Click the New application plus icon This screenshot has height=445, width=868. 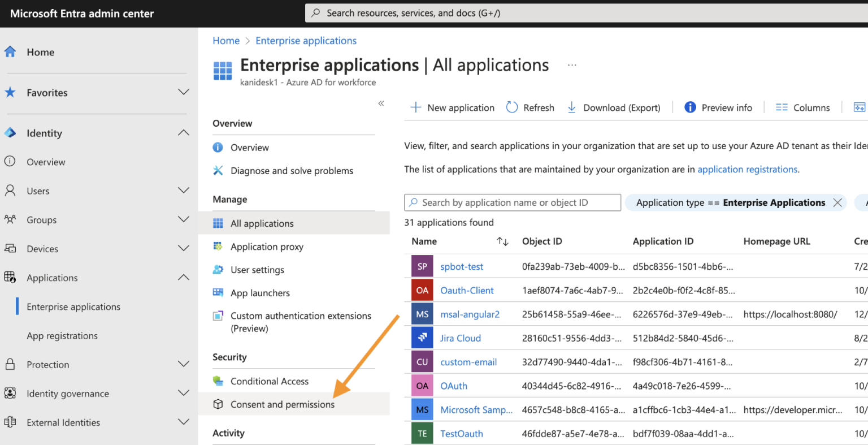[416, 107]
